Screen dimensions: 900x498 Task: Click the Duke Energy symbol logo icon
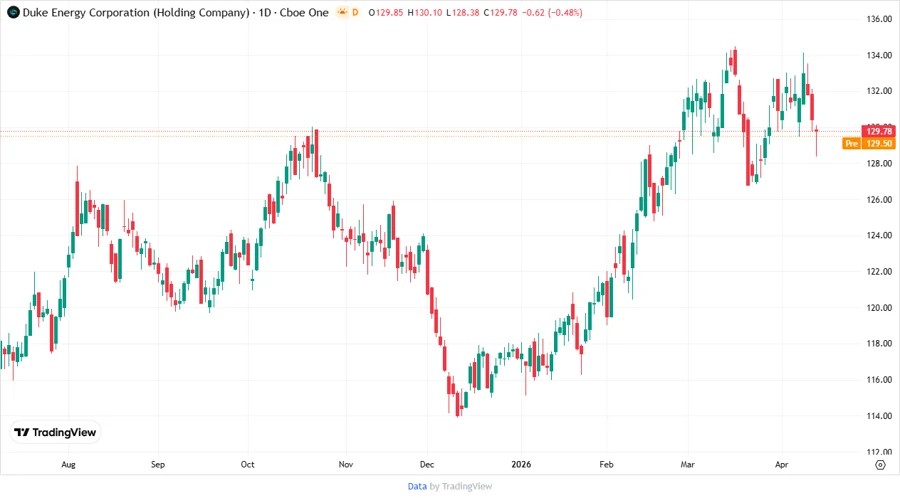pyautogui.click(x=13, y=12)
